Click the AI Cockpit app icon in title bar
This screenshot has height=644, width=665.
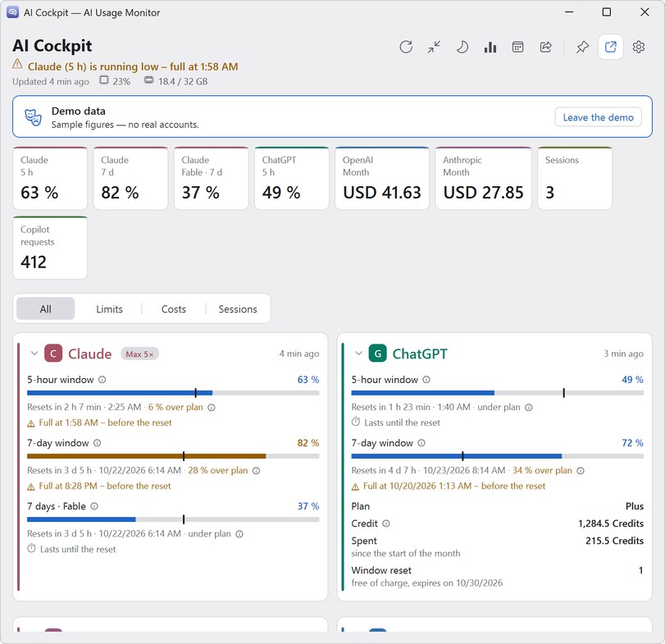[13, 12]
